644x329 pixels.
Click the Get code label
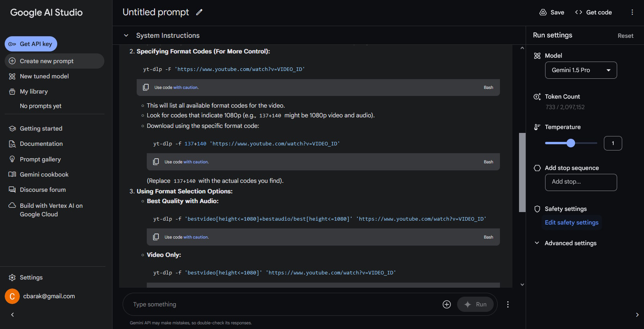click(x=599, y=12)
